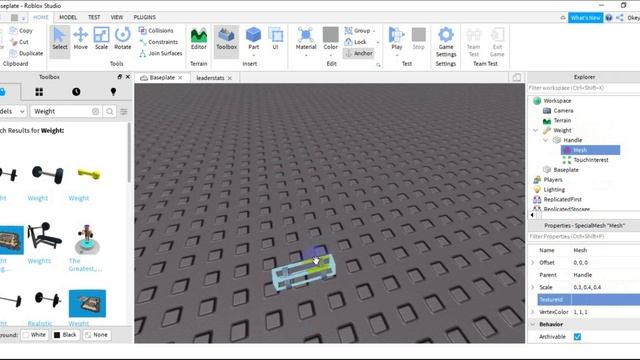
Task: Set Toolbox background to None
Action: point(96,335)
